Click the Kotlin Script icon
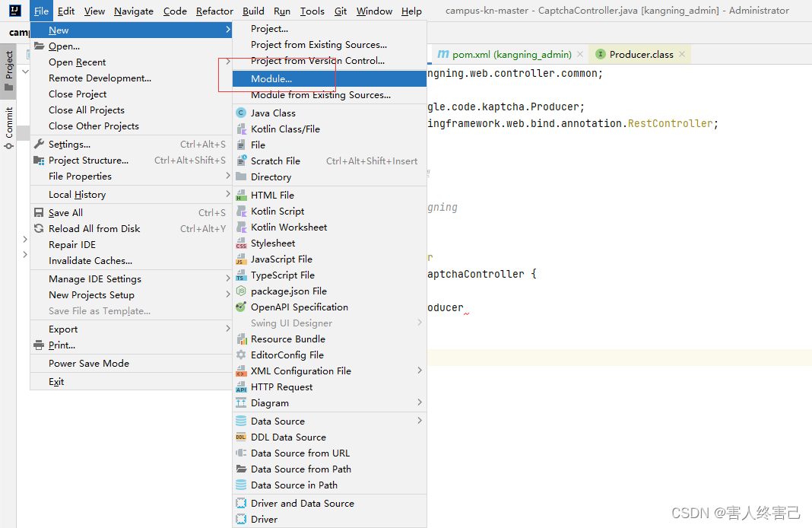Screen dimensions: 812x528 coord(241,212)
